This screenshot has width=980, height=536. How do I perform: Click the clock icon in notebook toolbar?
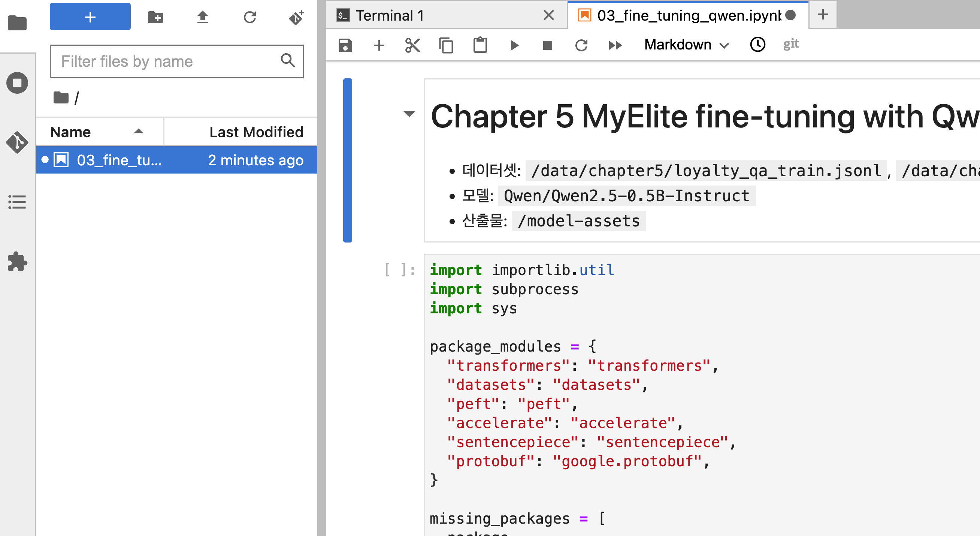(757, 45)
